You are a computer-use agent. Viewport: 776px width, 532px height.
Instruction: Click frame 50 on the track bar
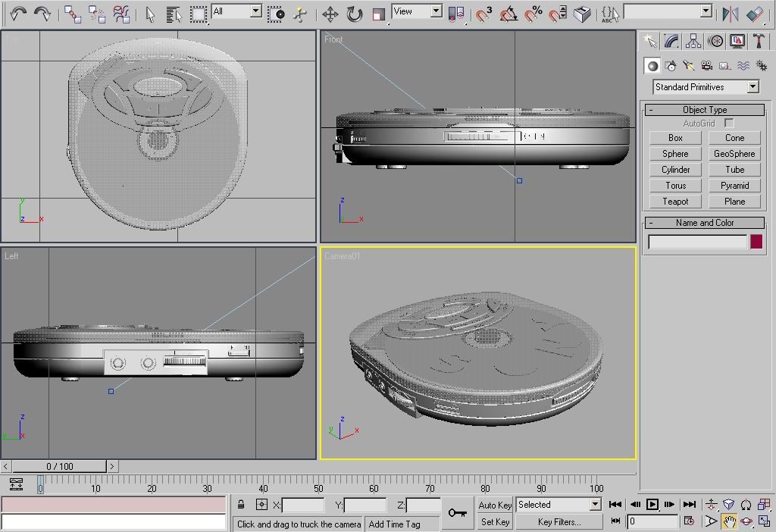tap(318, 483)
